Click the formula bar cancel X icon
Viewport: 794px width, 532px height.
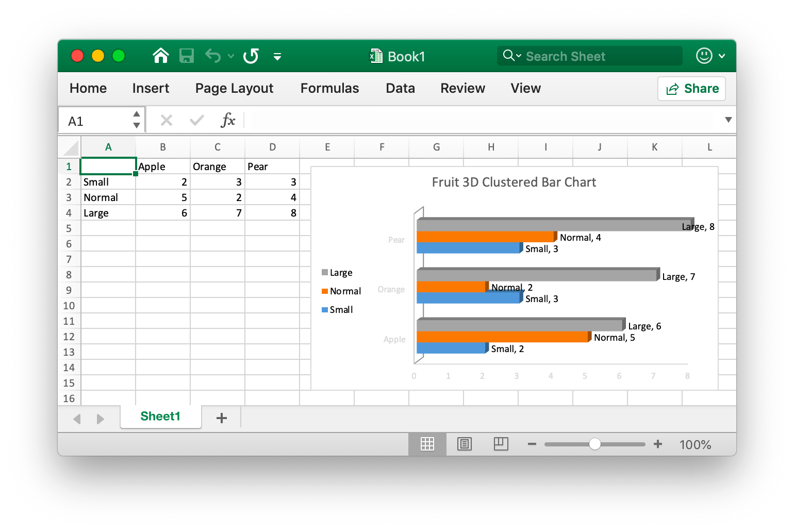[166, 121]
